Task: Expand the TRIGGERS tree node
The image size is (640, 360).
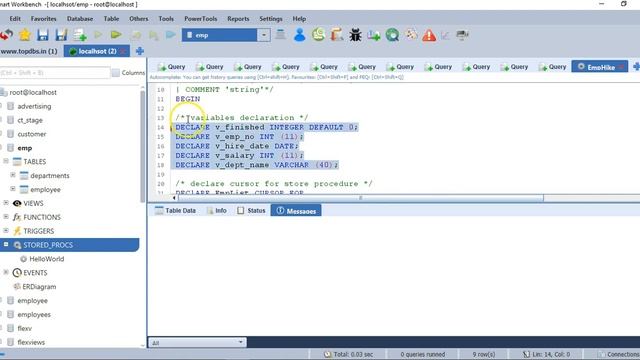Action: (x=6, y=231)
